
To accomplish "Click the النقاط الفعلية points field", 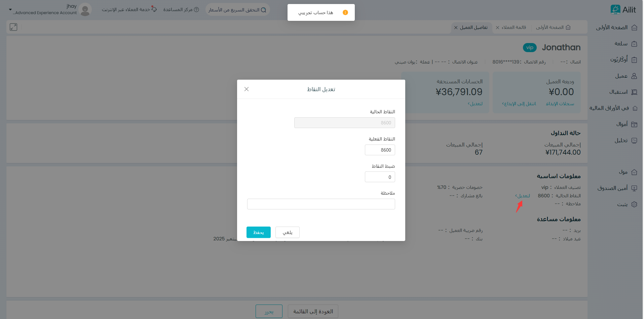I will [x=380, y=150].
